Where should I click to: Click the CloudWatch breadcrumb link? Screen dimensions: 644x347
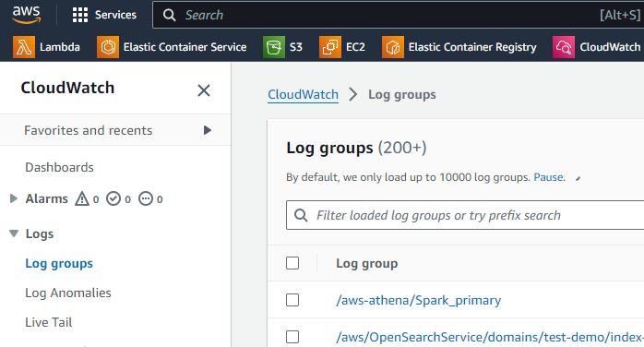304,94
